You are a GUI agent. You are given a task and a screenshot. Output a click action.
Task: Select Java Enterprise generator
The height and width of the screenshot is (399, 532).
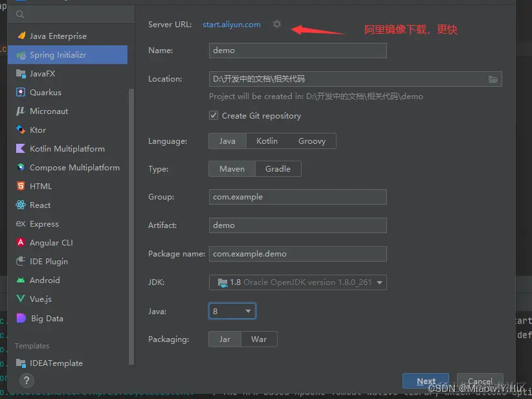pos(67,36)
